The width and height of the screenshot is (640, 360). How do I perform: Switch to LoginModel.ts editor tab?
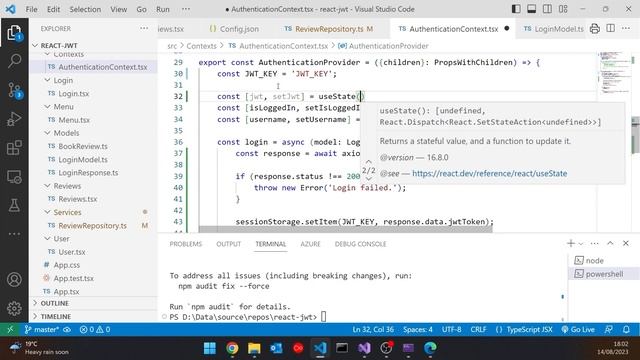(553, 29)
